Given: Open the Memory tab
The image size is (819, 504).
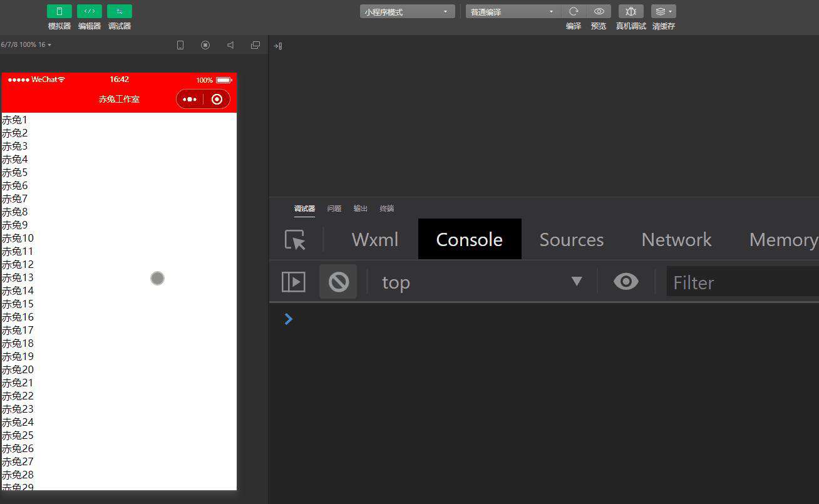Looking at the screenshot, I should [783, 240].
